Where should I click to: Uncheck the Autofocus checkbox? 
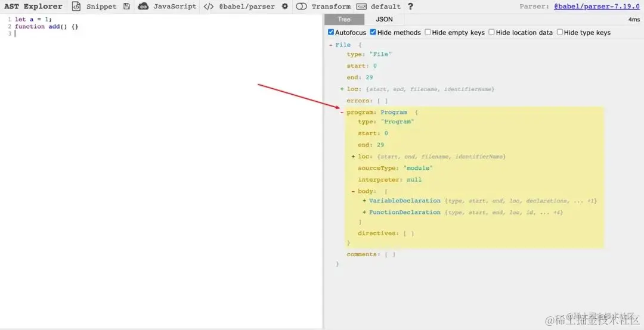(x=331, y=32)
